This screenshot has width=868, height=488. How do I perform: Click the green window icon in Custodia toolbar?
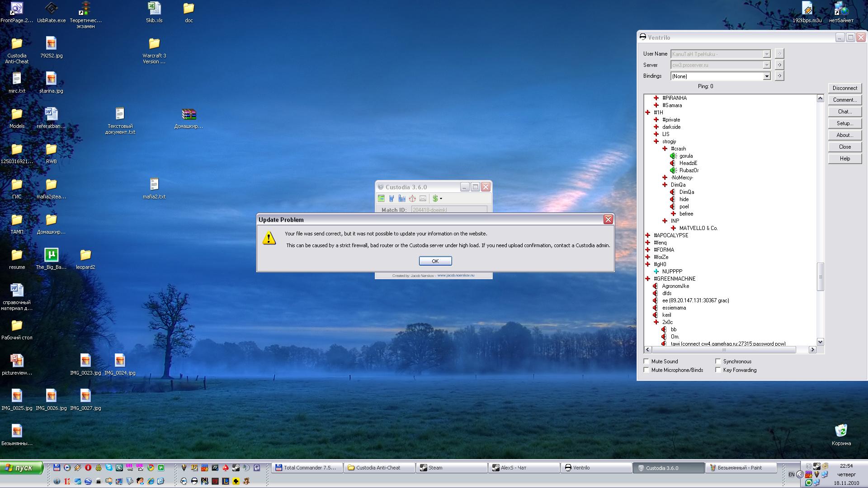[x=381, y=198]
